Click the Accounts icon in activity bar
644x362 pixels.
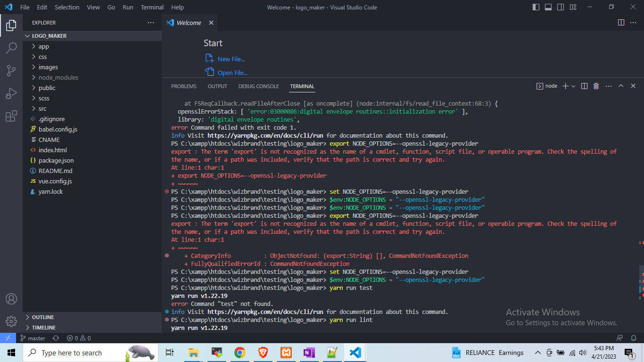tap(11, 299)
